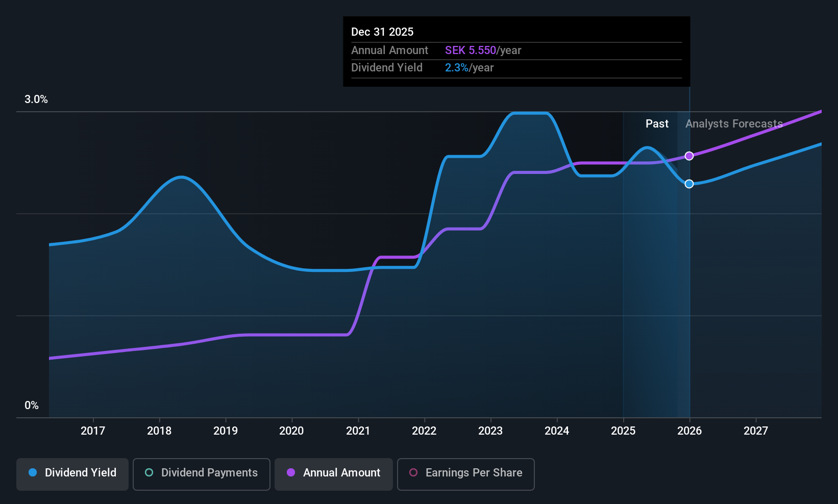Image resolution: width=838 pixels, height=504 pixels.
Task: Click the 2023 year axis label
Action: point(490,431)
